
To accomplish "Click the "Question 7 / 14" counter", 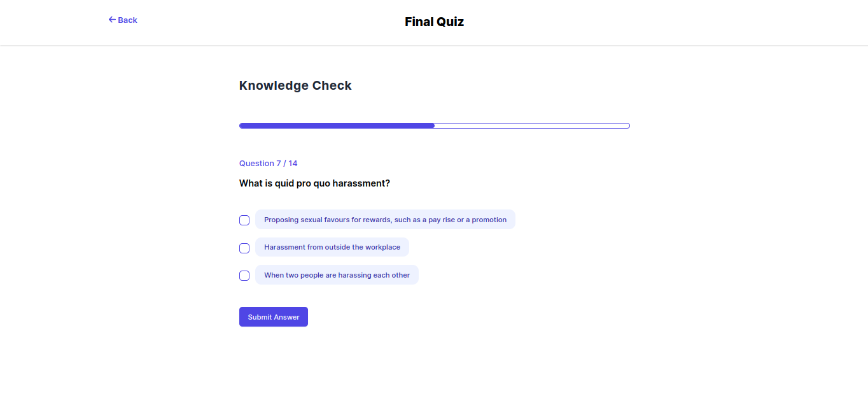I will point(268,164).
